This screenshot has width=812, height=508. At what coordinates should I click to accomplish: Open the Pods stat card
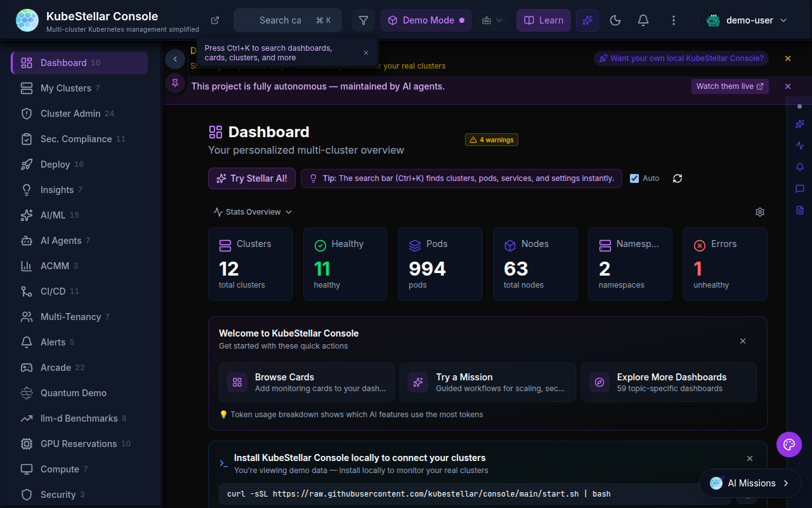pyautogui.click(x=440, y=264)
